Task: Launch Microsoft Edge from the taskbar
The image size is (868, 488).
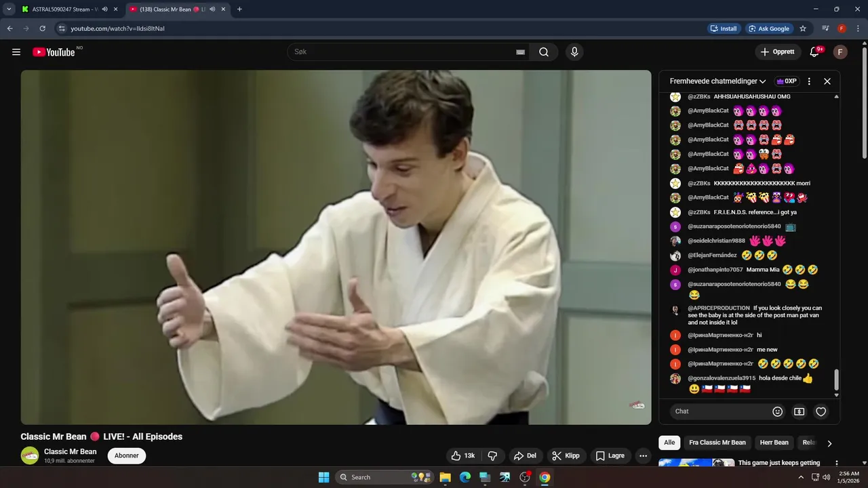Action: 465,477
